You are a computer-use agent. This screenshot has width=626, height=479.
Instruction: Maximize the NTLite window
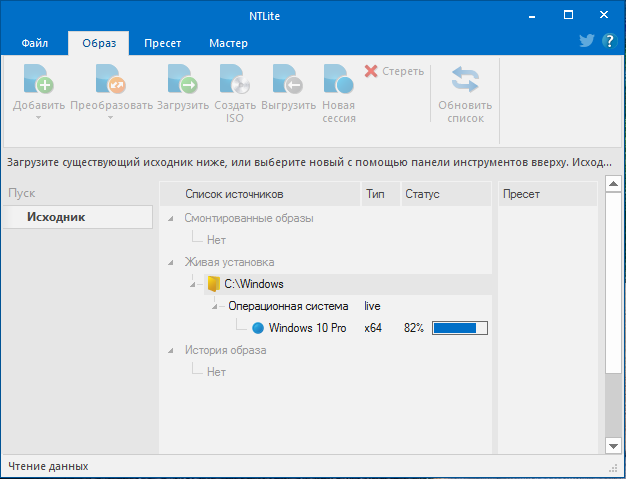[568, 15]
